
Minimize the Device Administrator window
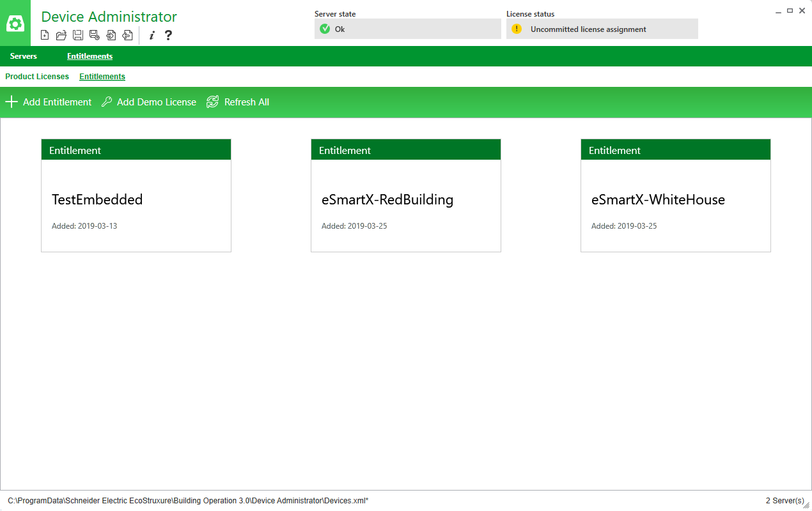coord(778,11)
